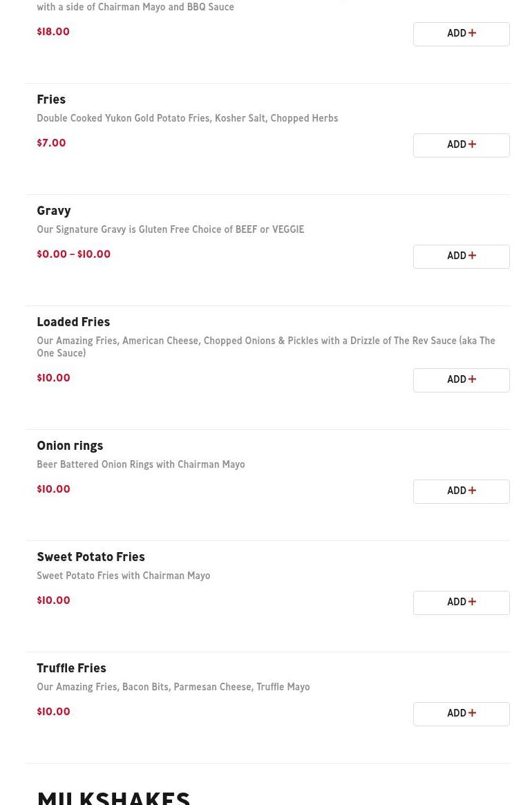
Task: Click the Milkshakes section heading
Action: (x=113, y=797)
